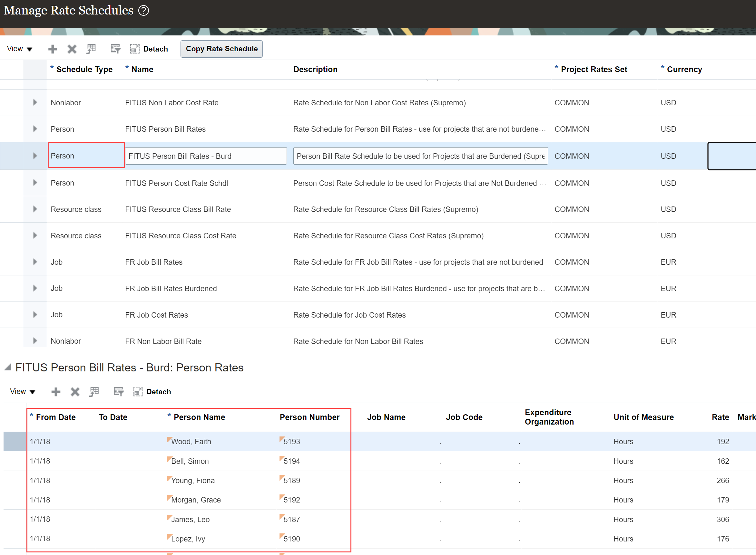
Task: Expand the FR Non Labor Bill Rate row
Action: (35, 341)
